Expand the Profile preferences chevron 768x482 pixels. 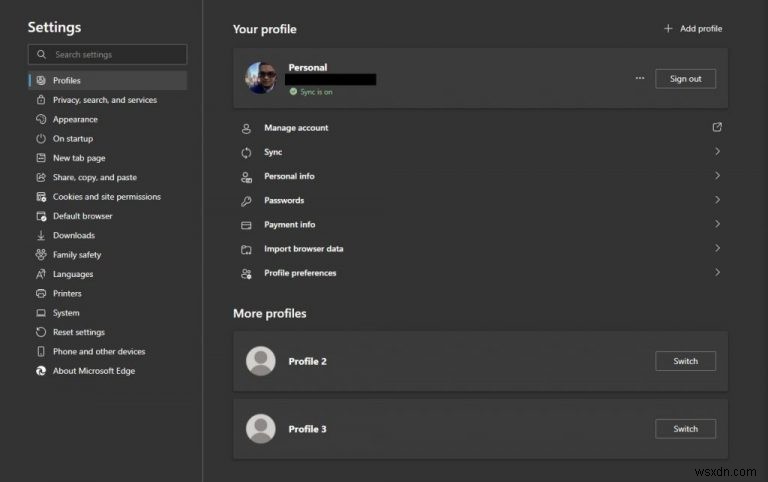coord(717,272)
